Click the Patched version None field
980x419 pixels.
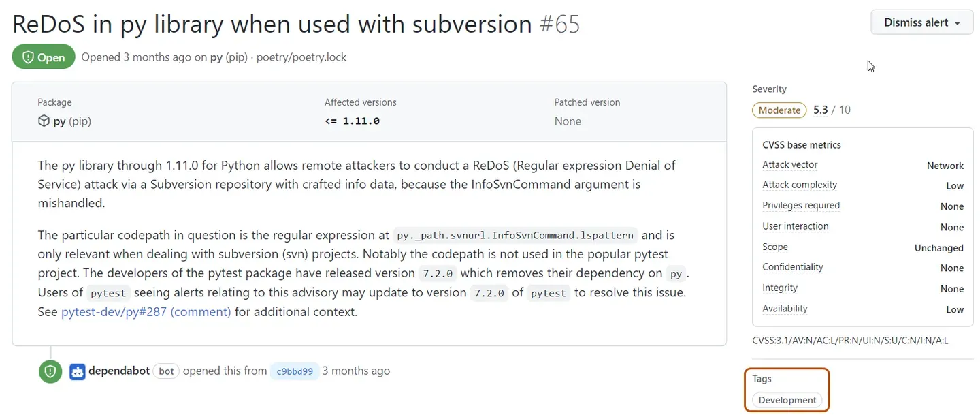[x=568, y=121]
